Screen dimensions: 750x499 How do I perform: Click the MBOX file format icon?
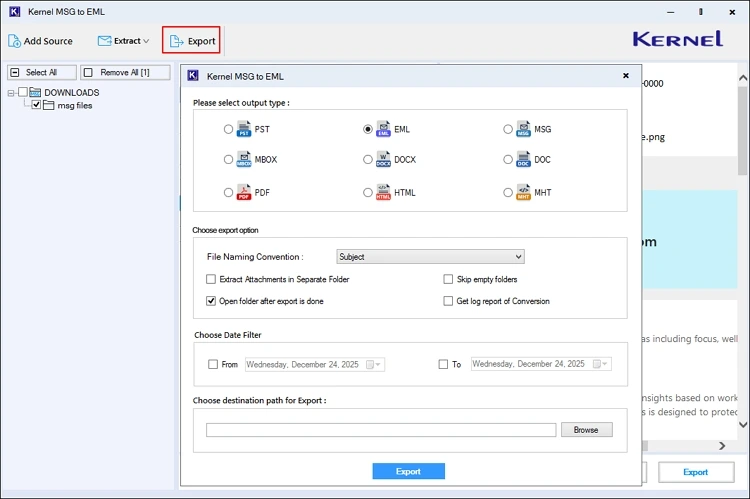pyautogui.click(x=244, y=159)
